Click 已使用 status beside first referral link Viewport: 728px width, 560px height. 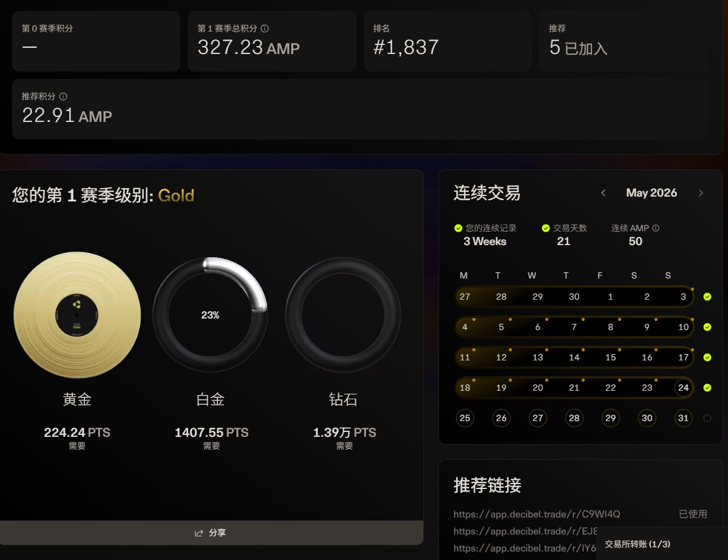tap(693, 514)
